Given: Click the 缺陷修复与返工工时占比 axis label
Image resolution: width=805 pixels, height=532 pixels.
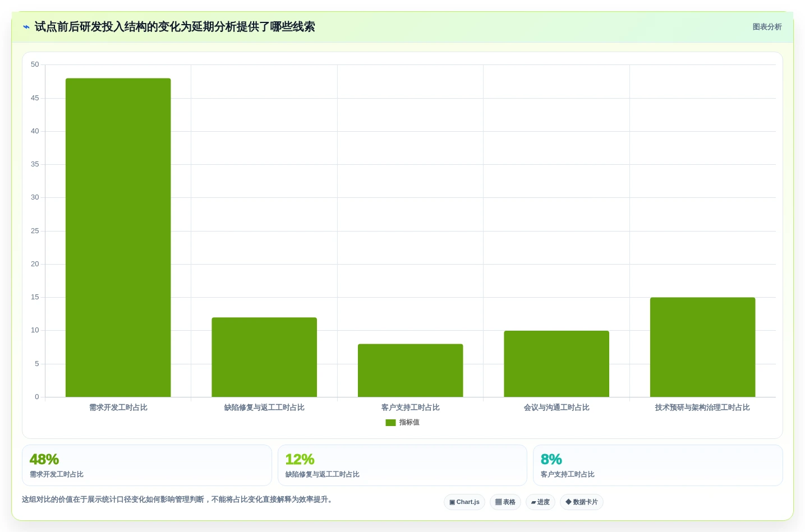Looking at the screenshot, I should (264, 408).
